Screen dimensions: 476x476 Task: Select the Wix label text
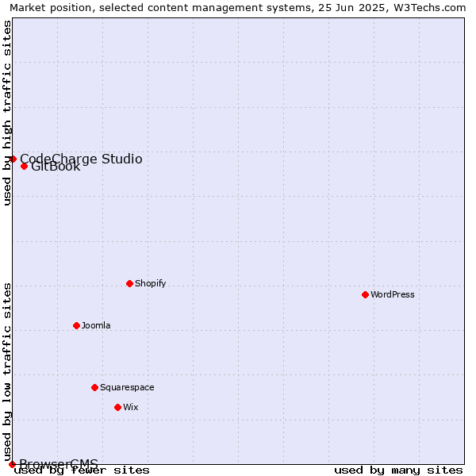point(131,407)
